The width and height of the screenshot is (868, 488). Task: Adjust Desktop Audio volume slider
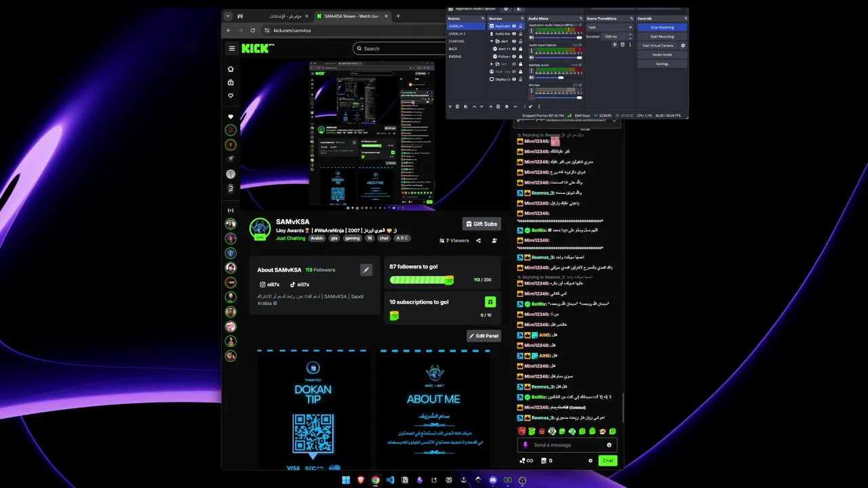(558, 77)
